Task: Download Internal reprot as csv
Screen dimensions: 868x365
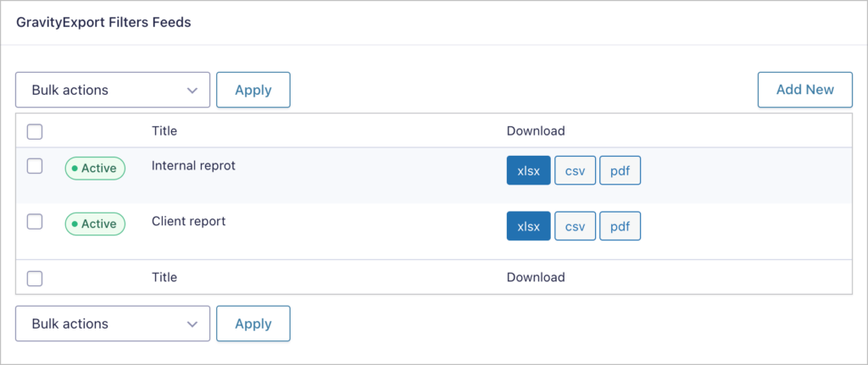Action: 575,171
